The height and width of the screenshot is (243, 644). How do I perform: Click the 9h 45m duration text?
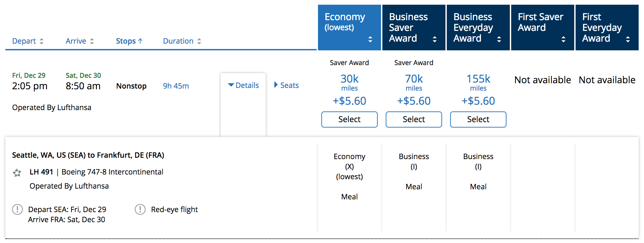point(176,86)
